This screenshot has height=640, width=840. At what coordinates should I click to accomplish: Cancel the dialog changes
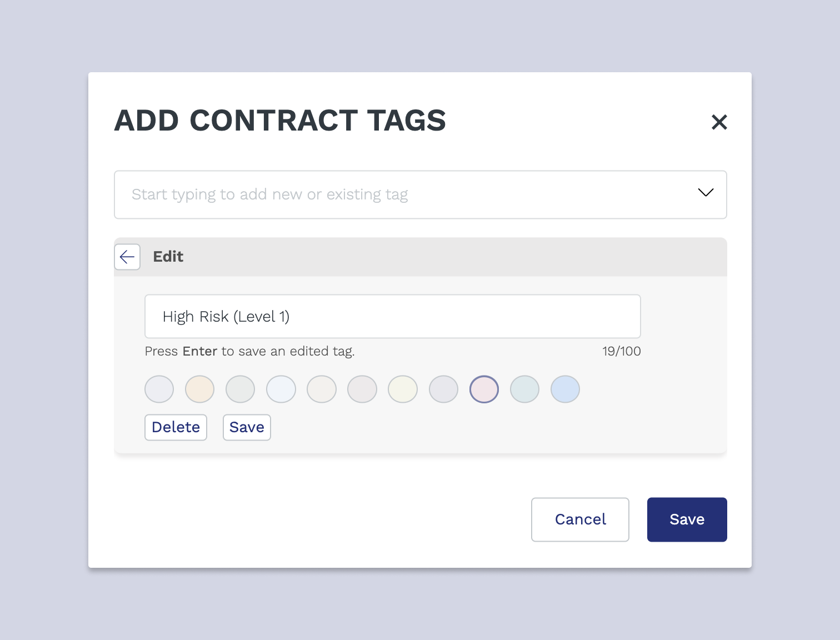point(580,519)
